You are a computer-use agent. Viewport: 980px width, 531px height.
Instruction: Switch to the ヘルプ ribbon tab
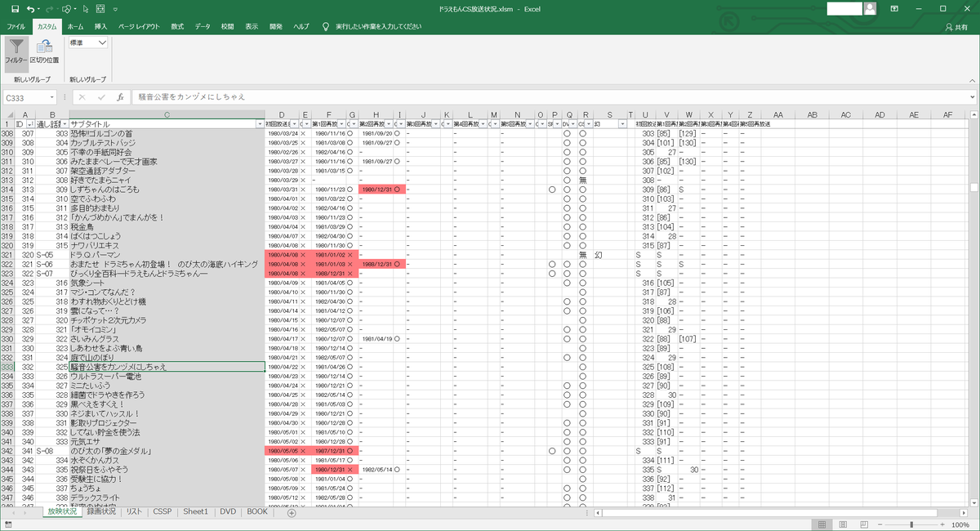(301, 26)
